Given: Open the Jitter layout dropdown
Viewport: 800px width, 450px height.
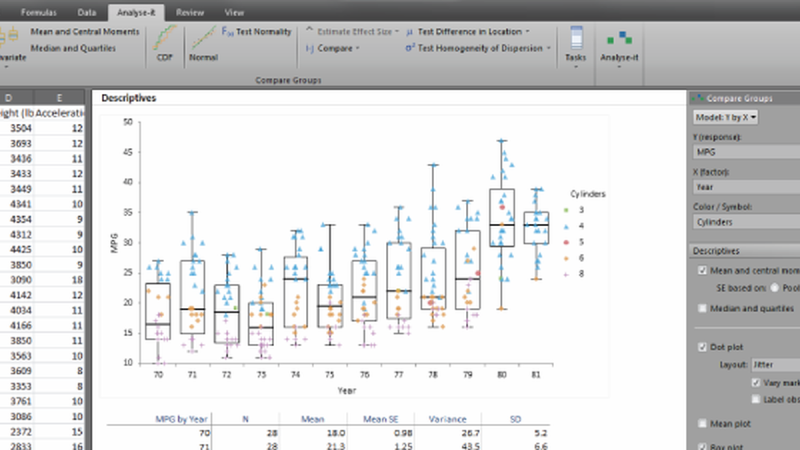Looking at the screenshot, I should [x=776, y=365].
